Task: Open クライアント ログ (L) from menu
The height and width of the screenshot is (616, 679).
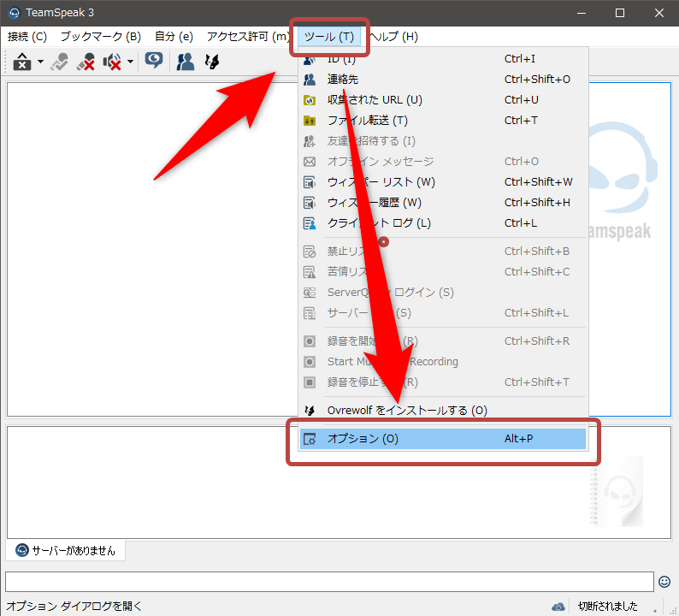Action: click(443, 223)
